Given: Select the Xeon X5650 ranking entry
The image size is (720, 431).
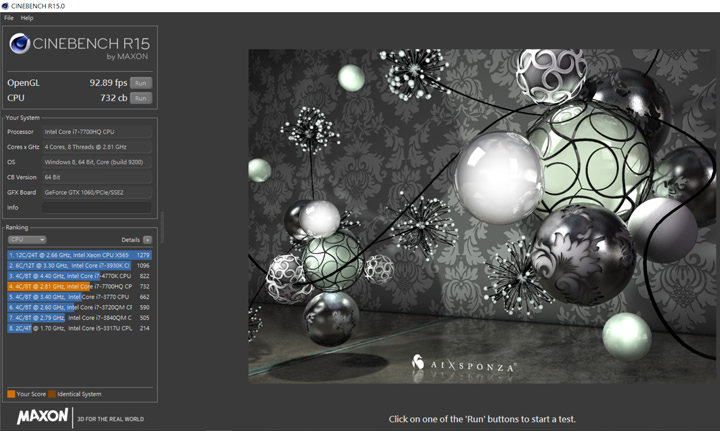Looking at the screenshot, I should (78, 255).
